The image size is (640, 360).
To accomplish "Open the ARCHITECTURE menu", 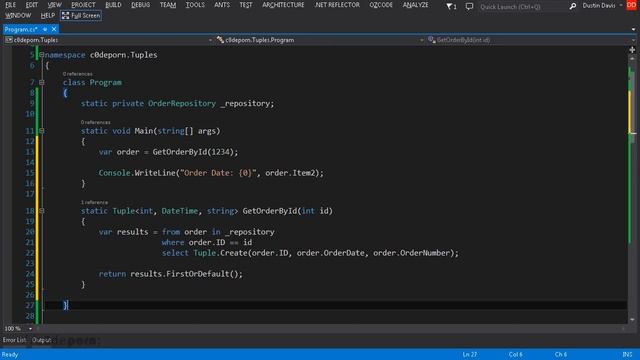I will pos(283,5).
